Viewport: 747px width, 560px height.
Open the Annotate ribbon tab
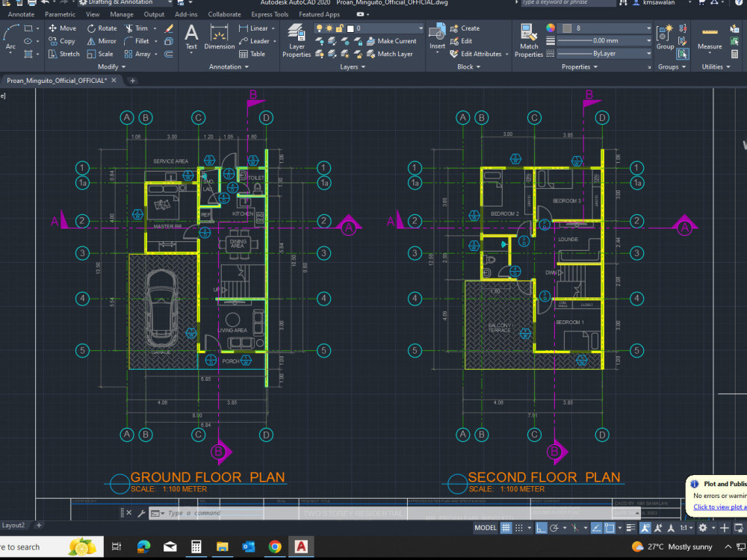[x=20, y=13]
